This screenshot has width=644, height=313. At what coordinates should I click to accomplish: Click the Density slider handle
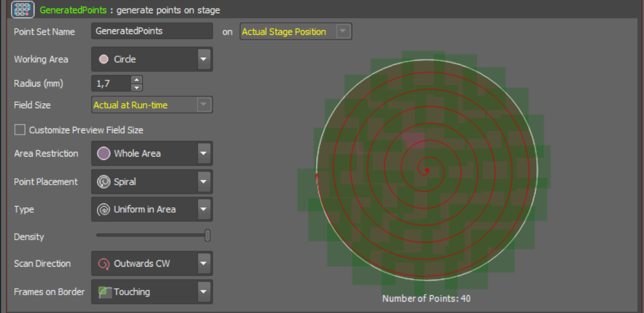tap(208, 235)
